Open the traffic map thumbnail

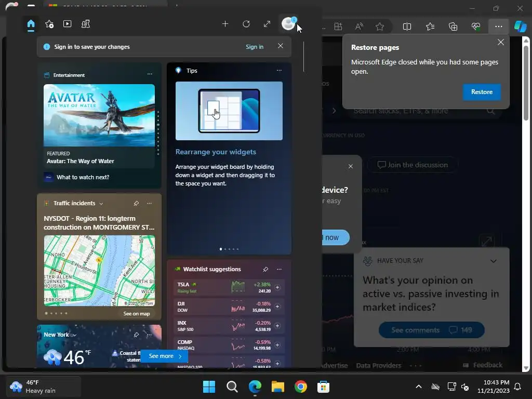tap(99, 271)
